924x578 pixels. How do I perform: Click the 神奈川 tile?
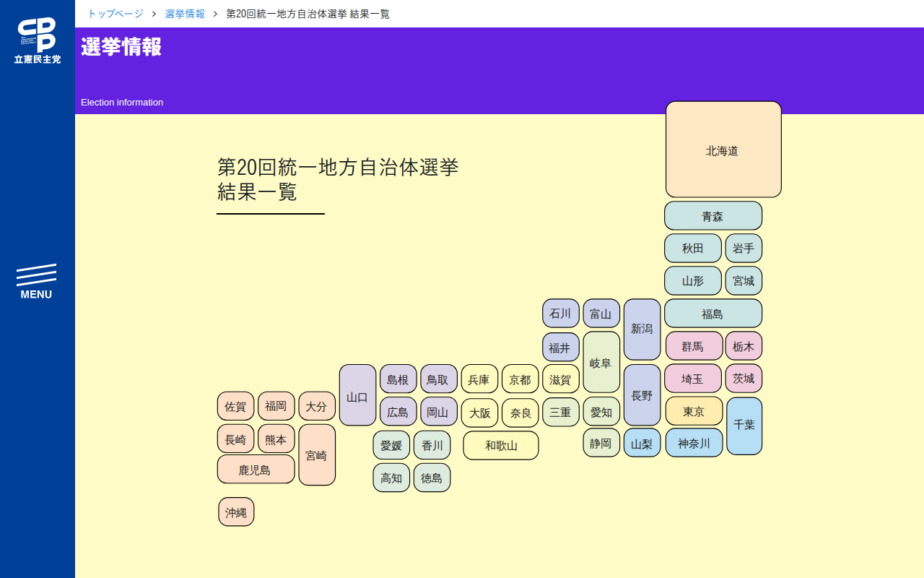coord(694,443)
